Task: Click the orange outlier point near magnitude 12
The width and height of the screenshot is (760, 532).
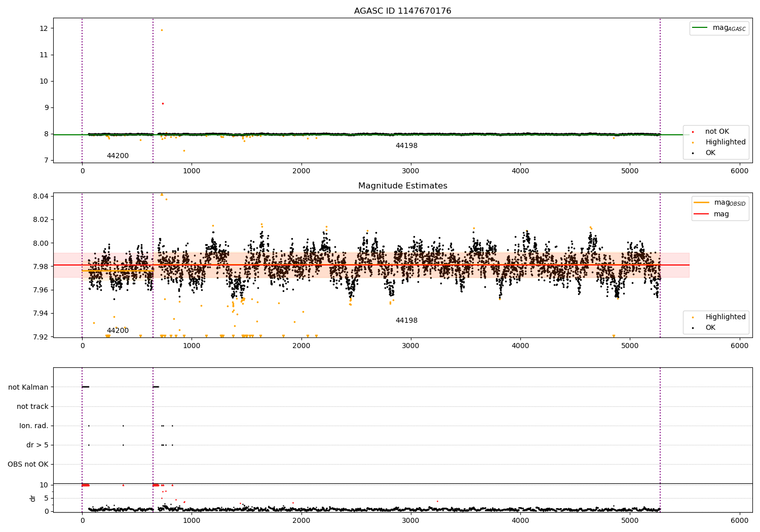Action: click(x=162, y=30)
